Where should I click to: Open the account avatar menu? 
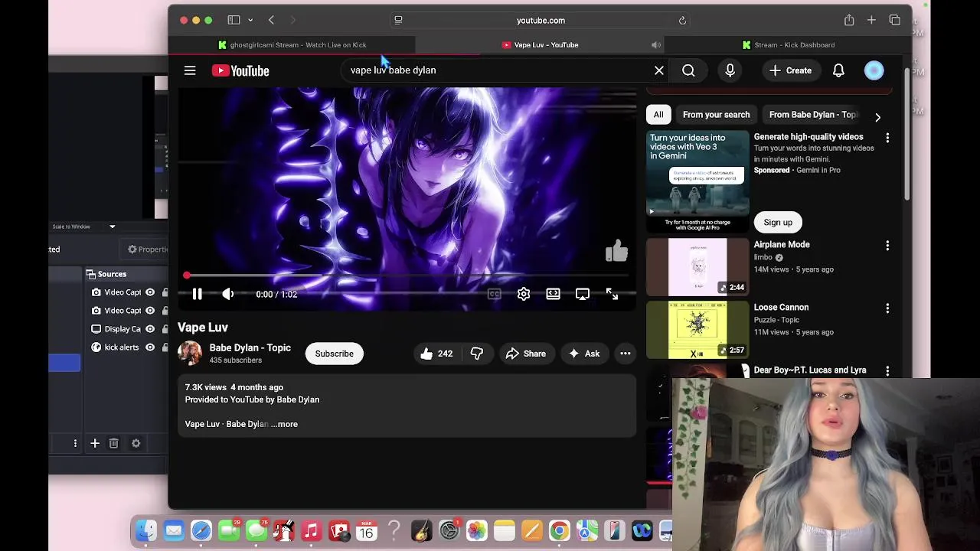click(x=874, y=70)
